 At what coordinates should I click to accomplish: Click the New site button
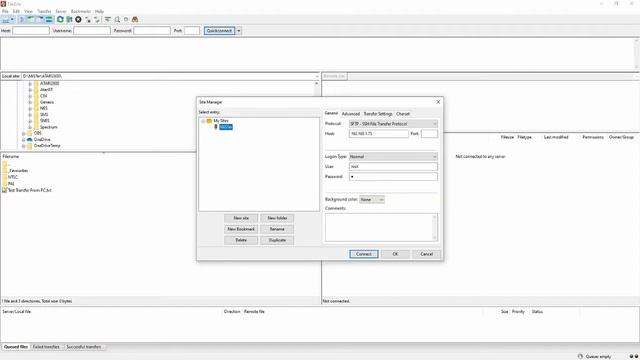pos(241,218)
